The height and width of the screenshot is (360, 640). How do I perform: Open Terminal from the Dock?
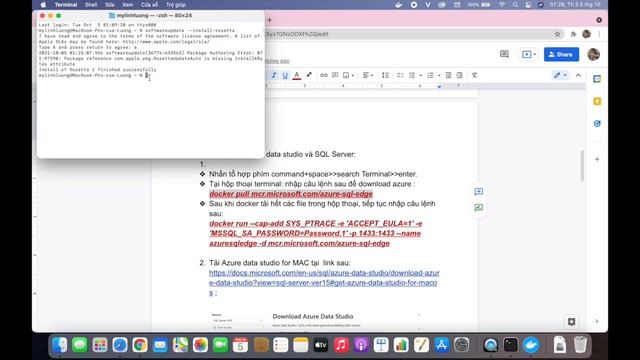511,345
